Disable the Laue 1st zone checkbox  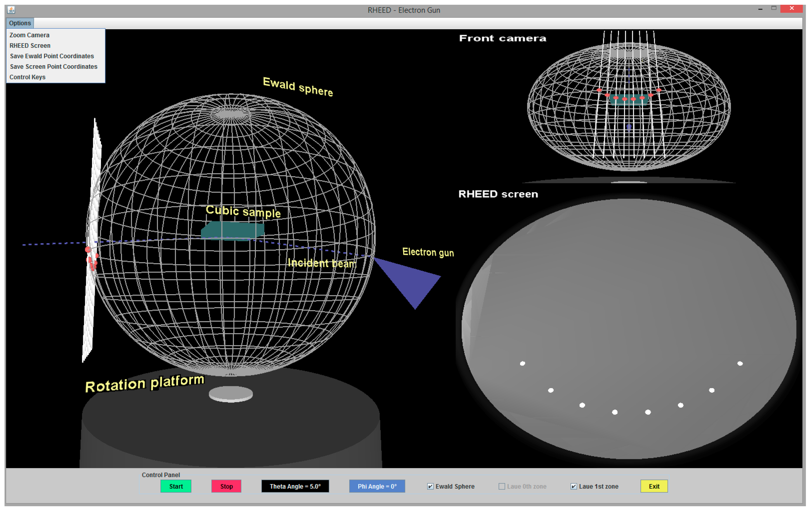[x=574, y=486]
